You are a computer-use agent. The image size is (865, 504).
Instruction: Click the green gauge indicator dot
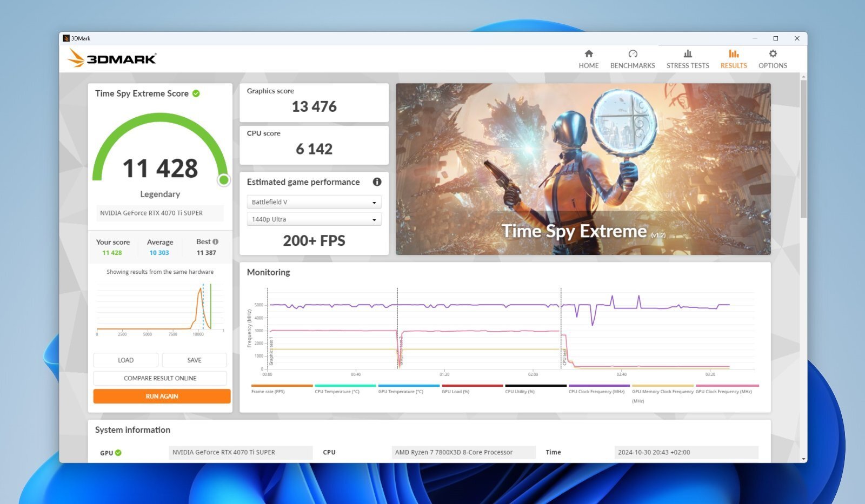[223, 180]
